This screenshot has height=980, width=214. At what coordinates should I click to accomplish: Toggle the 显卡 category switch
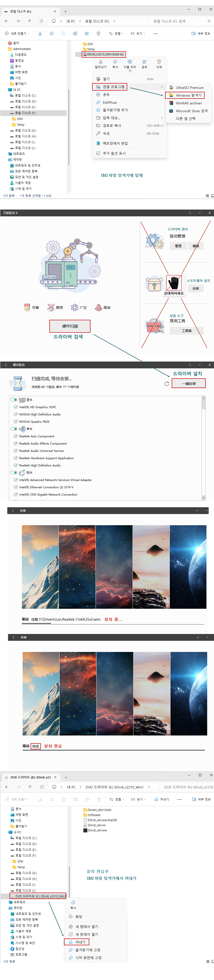click(x=14, y=400)
